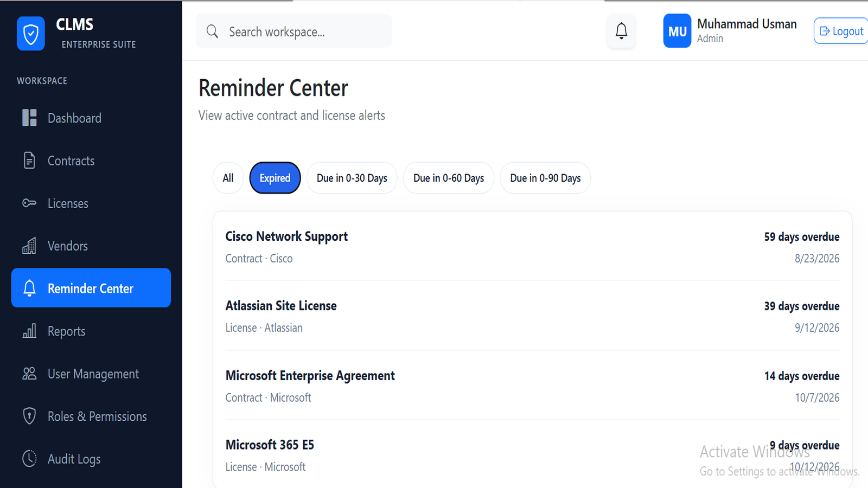868x488 pixels.
Task: Click the 14 days overdue label
Action: click(802, 376)
